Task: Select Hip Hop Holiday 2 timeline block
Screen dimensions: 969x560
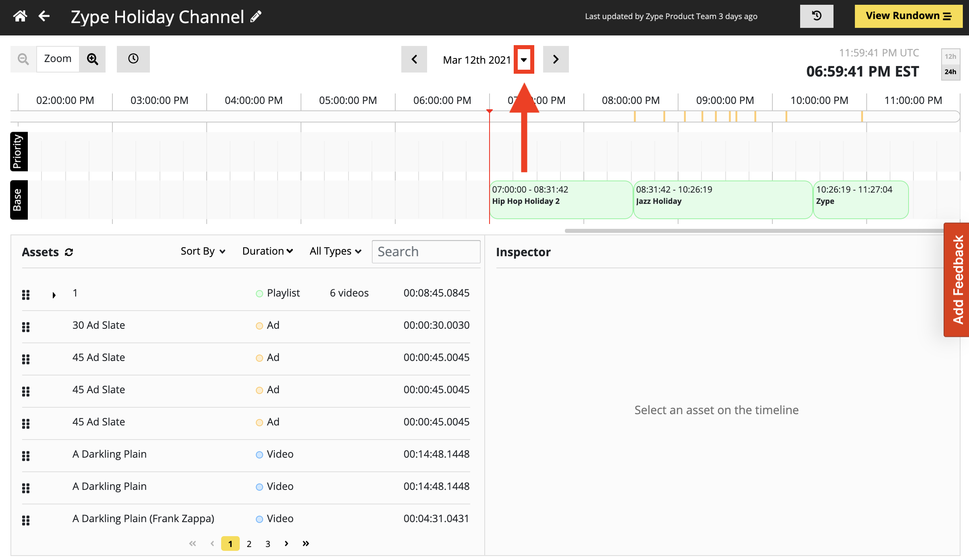Action: pyautogui.click(x=561, y=200)
